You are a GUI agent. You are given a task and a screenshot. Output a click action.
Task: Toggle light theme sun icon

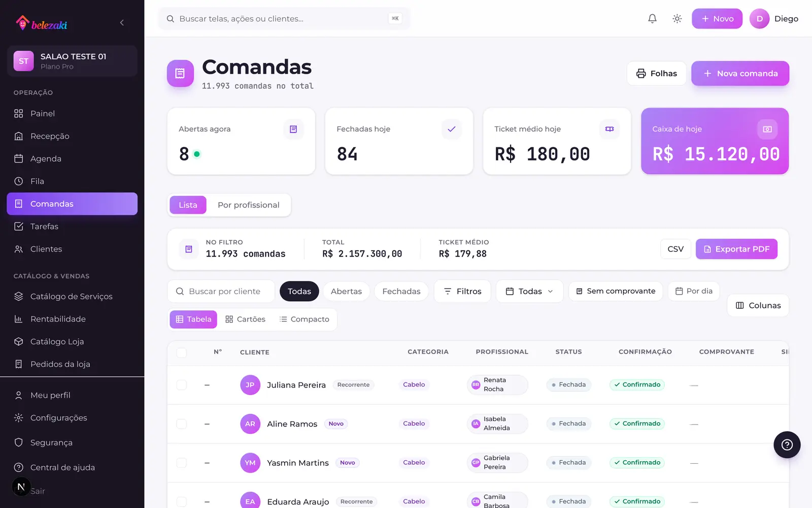click(x=677, y=19)
